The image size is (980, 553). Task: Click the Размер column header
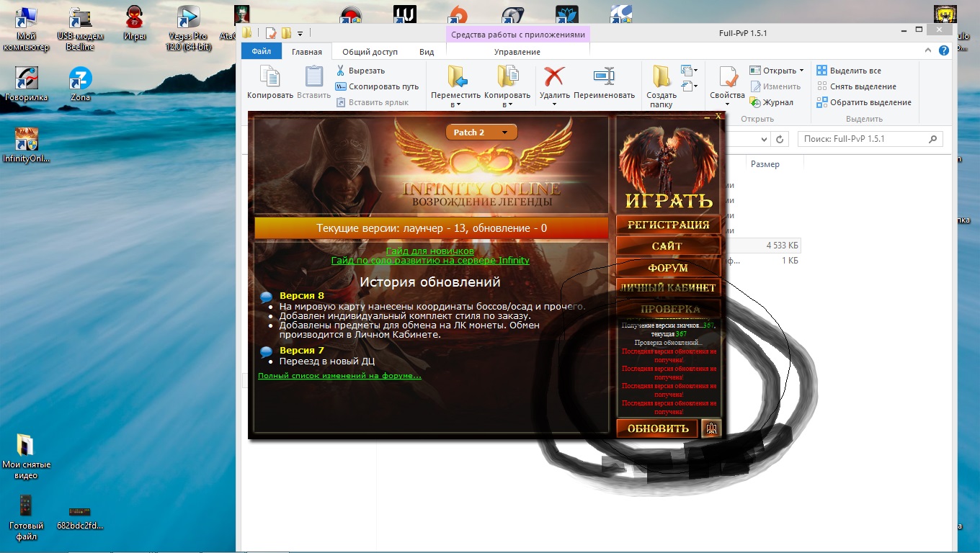[765, 164]
